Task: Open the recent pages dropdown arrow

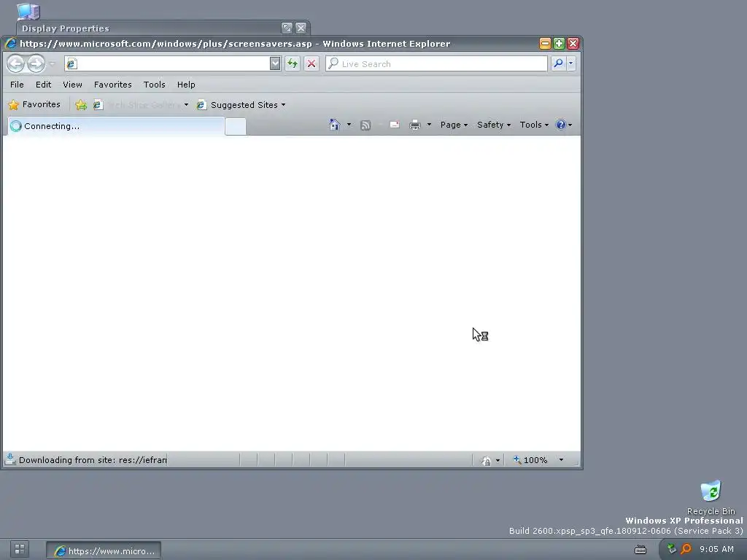Action: point(53,63)
